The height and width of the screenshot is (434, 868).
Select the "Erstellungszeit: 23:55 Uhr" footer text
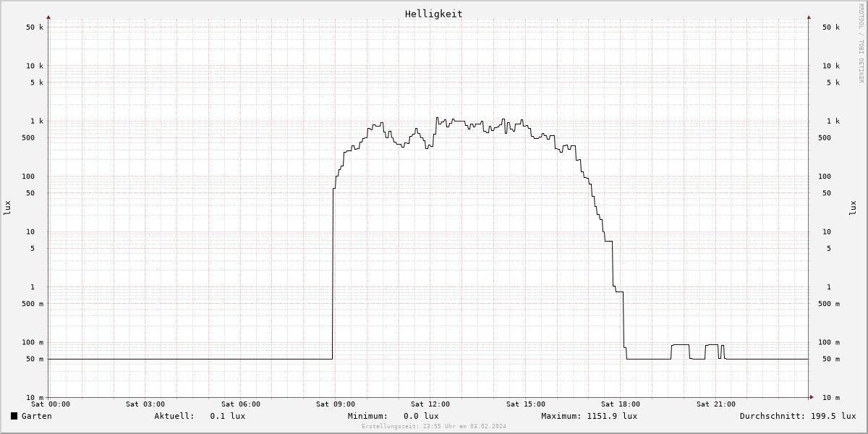[409, 427]
